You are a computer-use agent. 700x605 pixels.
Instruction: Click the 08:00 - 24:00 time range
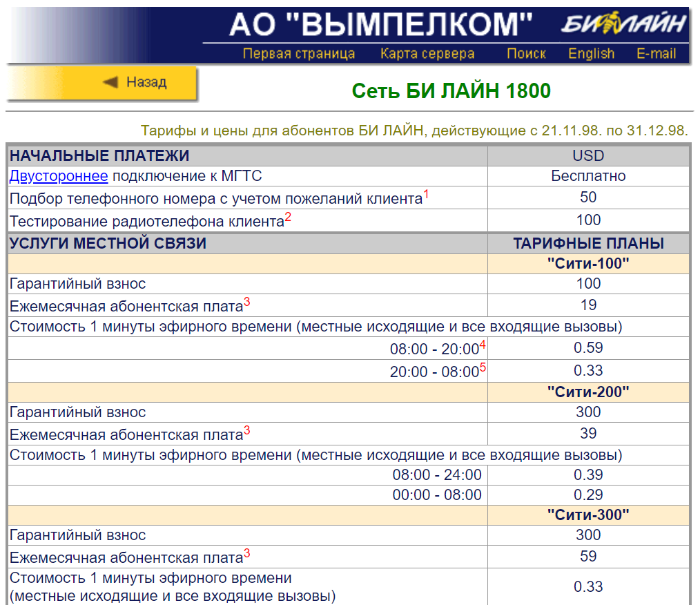click(437, 474)
